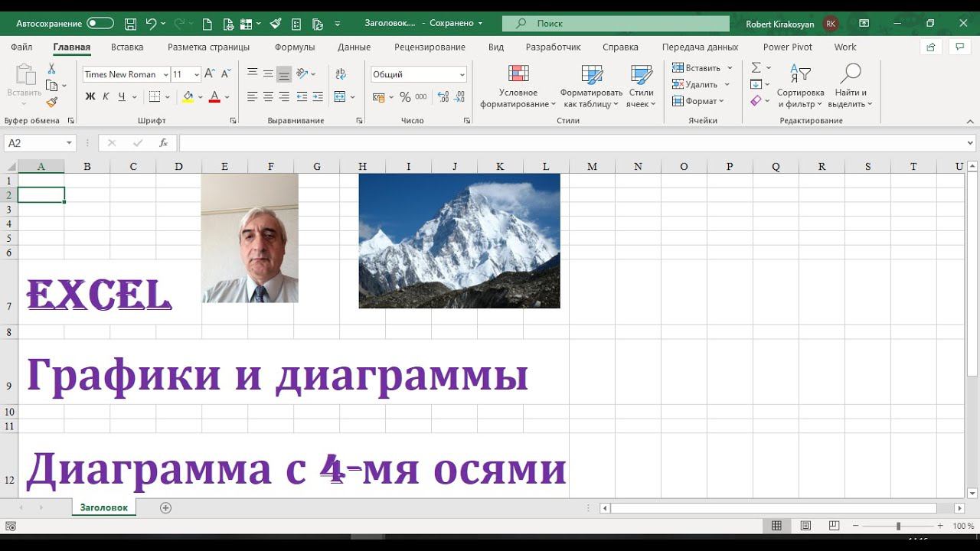The height and width of the screenshot is (551, 980).
Task: Collapse the ribbon with the chevron
Action: [970, 121]
